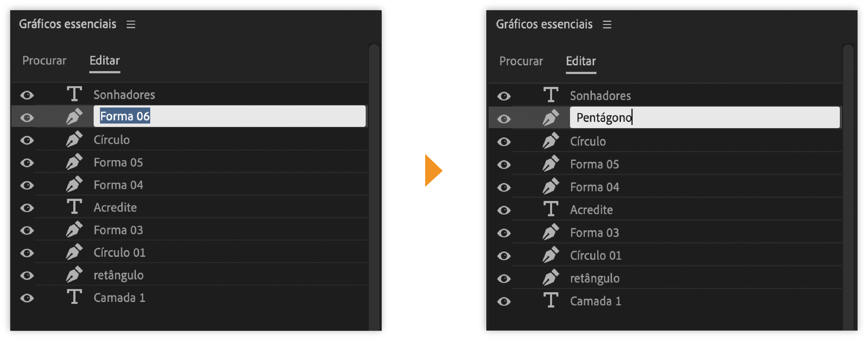This screenshot has height=341, width=868.
Task: Click text icon of Camada 1 in right panel
Action: click(551, 300)
